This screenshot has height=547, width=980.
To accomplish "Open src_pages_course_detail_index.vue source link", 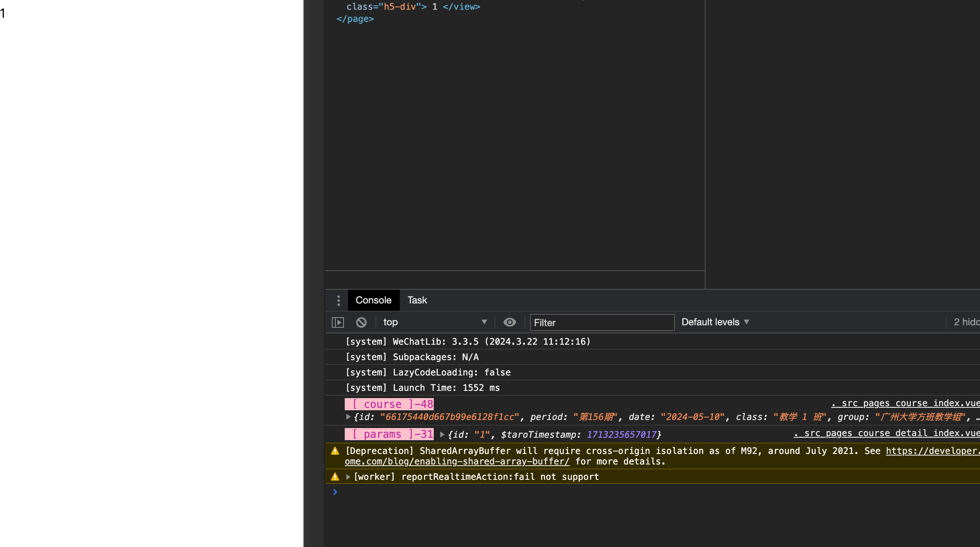I will click(886, 433).
